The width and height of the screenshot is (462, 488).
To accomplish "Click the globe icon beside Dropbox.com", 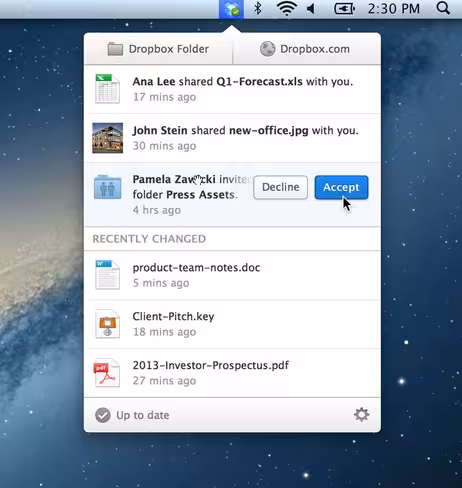I will 267,49.
